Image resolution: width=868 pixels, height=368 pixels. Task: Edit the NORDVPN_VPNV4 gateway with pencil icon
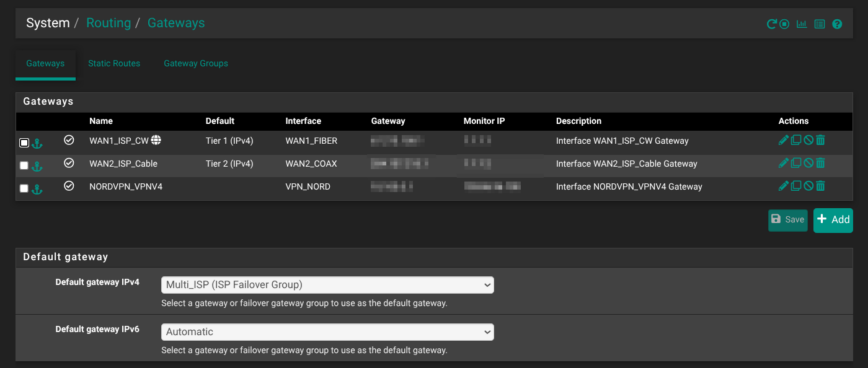(783, 186)
